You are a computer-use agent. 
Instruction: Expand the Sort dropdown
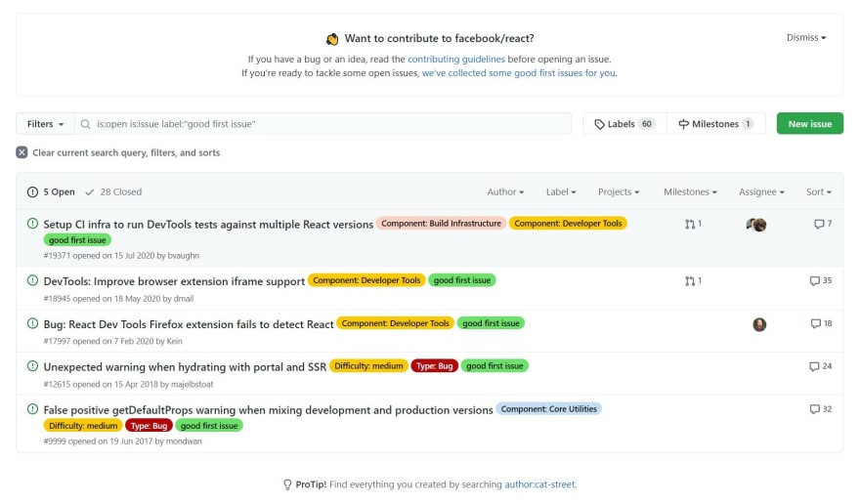click(x=819, y=192)
